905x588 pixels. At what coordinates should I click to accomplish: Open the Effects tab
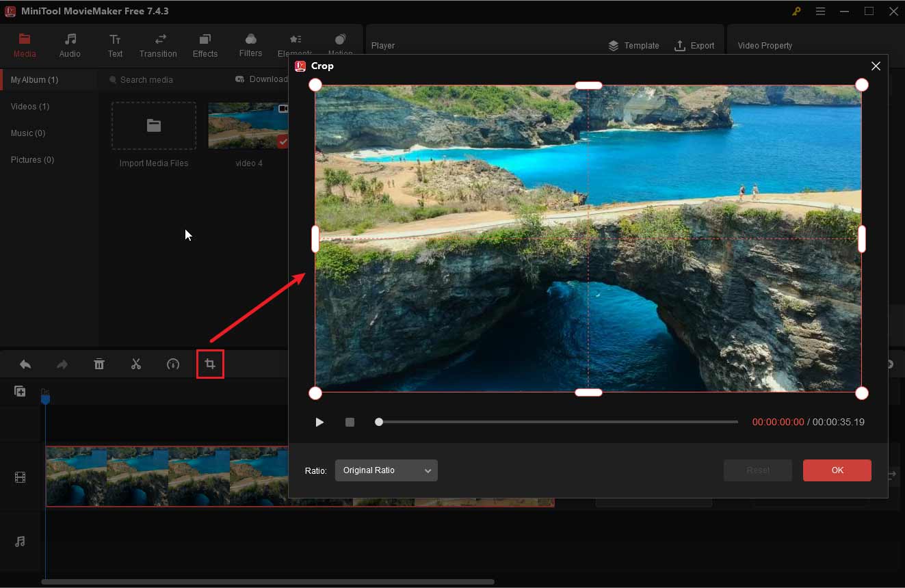click(205, 45)
